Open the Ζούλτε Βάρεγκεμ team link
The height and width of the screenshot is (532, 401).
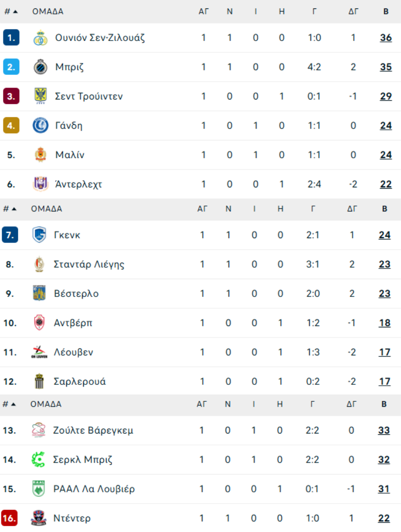pos(93,431)
